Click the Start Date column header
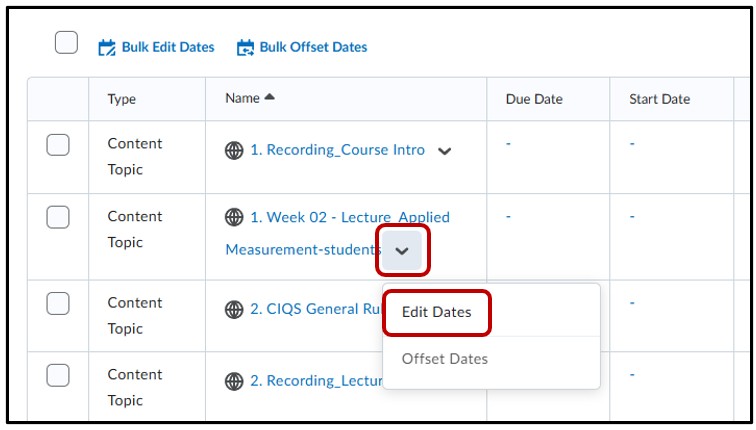 (659, 99)
